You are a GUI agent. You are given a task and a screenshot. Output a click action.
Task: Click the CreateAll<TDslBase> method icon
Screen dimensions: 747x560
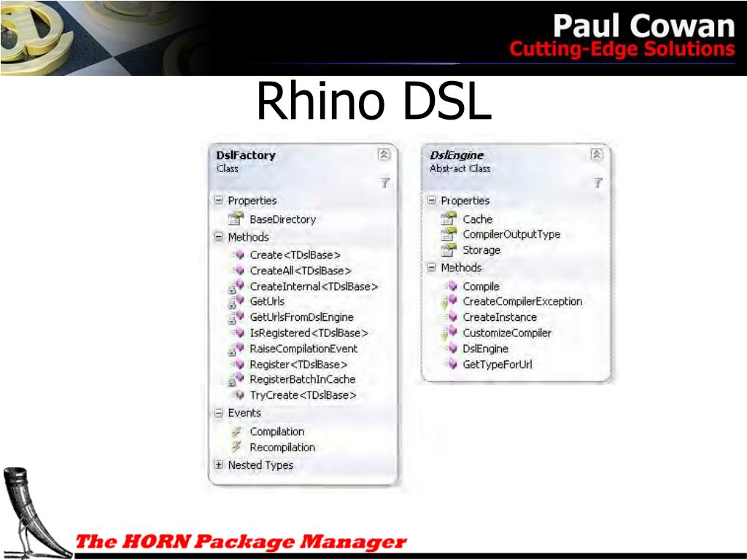click(239, 271)
